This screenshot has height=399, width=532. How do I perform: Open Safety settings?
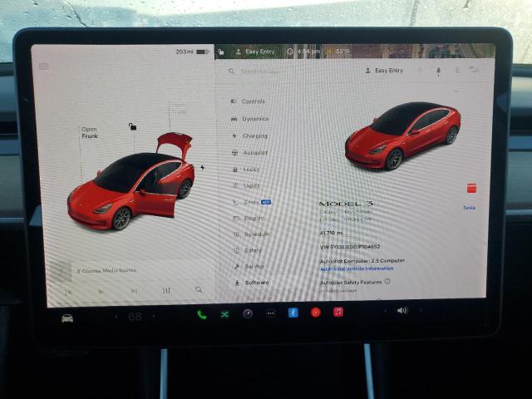click(x=248, y=250)
